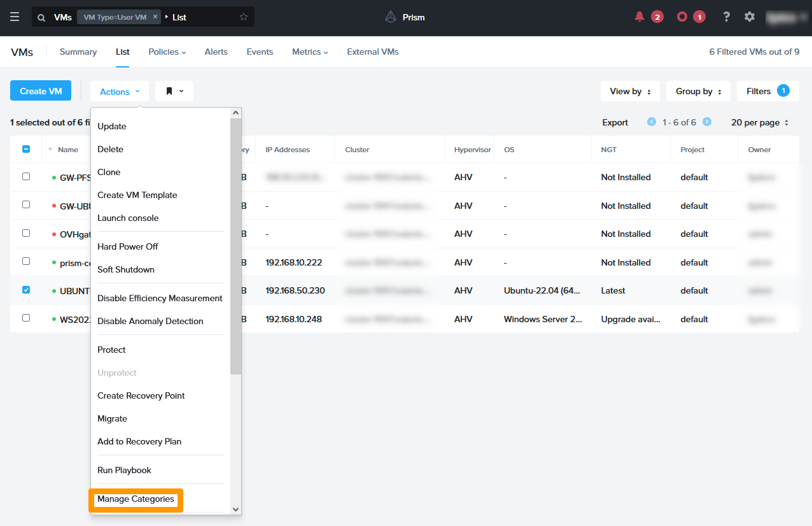The height and width of the screenshot is (526, 812).
Task: Click the Create VM button
Action: [x=41, y=91]
